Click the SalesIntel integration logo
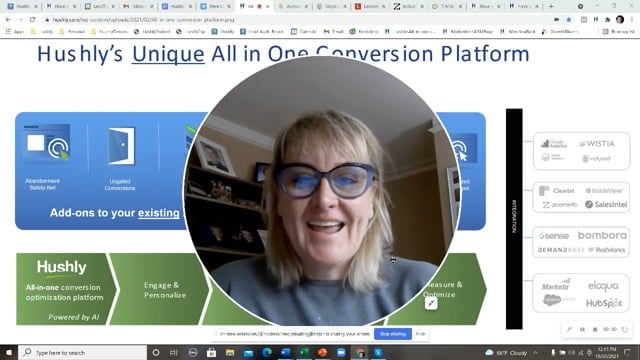640x360 pixels. pyautogui.click(x=606, y=204)
